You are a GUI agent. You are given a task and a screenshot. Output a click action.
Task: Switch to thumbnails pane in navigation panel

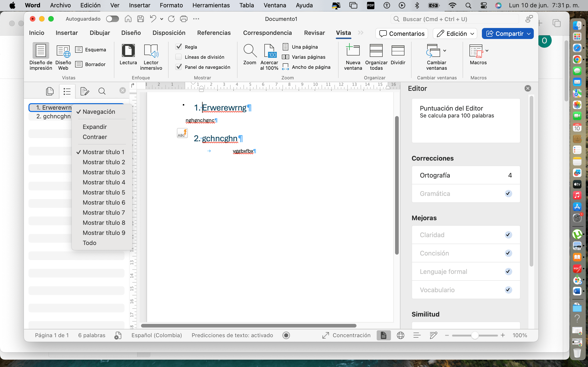[50, 91]
